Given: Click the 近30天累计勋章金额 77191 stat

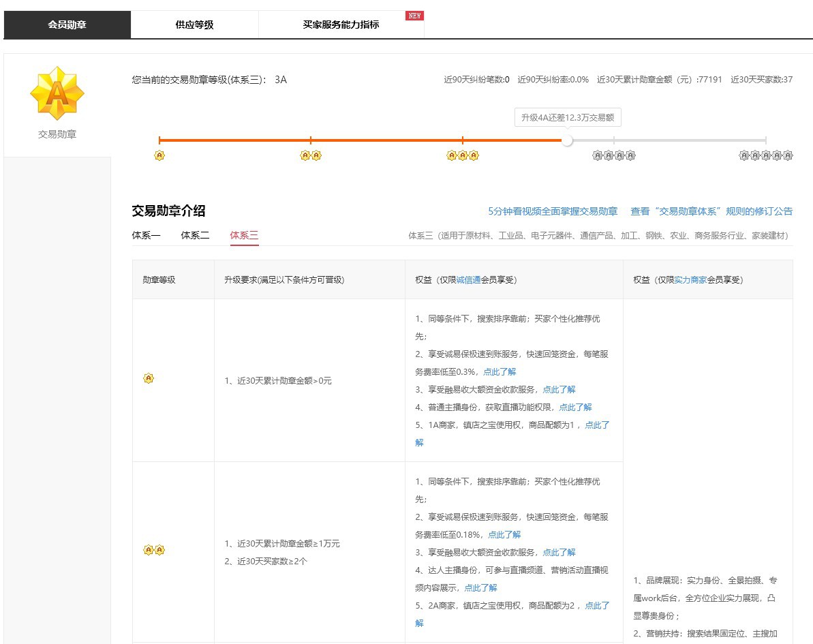Looking at the screenshot, I should pyautogui.click(x=659, y=79).
